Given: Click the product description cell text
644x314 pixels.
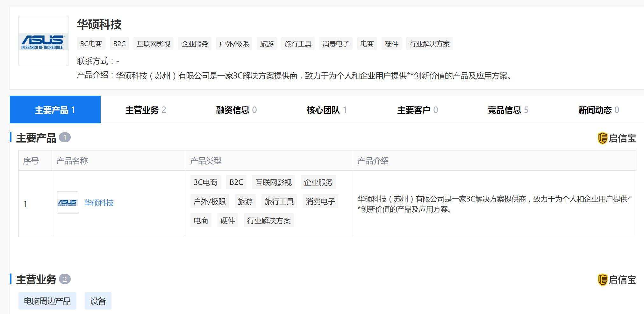Looking at the screenshot, I should [494, 204].
